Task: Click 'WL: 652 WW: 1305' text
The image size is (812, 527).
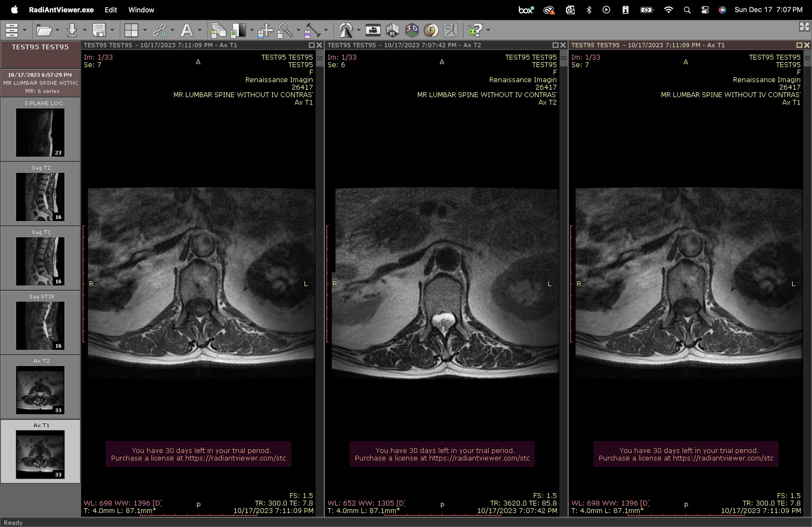Action: pyautogui.click(x=361, y=503)
